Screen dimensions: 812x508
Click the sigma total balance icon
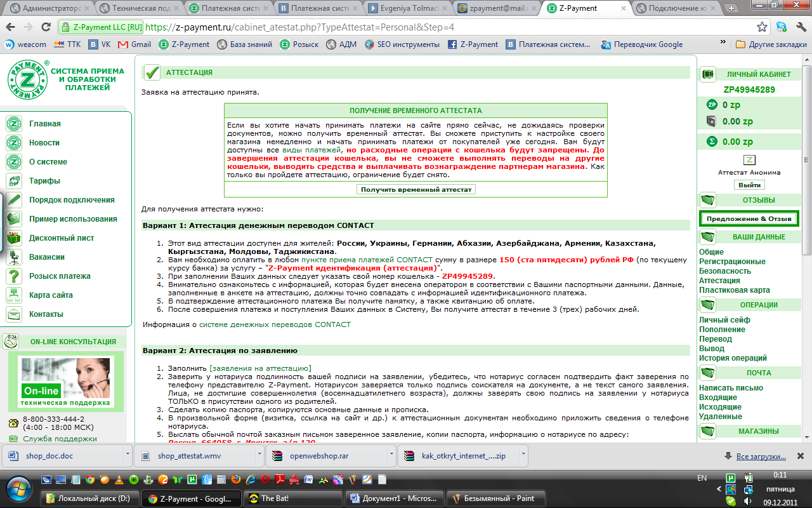coord(712,142)
